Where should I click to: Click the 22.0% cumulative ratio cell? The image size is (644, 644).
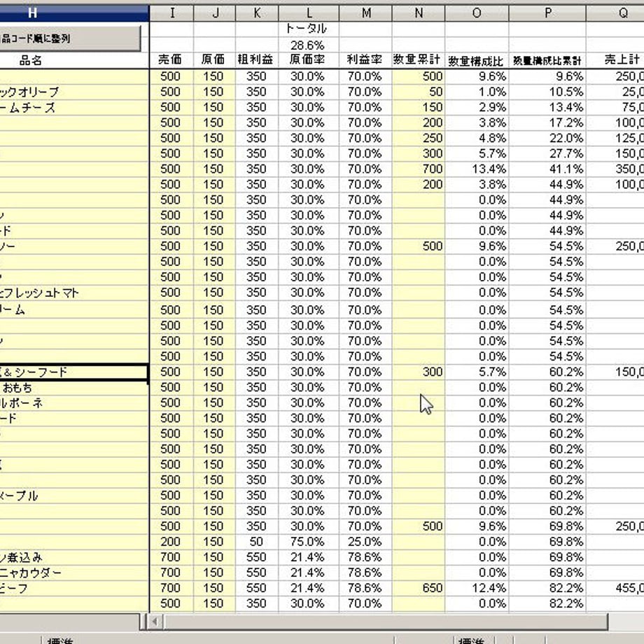pos(547,139)
